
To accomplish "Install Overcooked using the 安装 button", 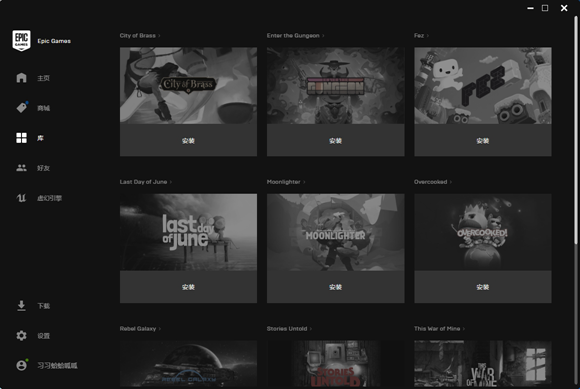I will tap(483, 287).
